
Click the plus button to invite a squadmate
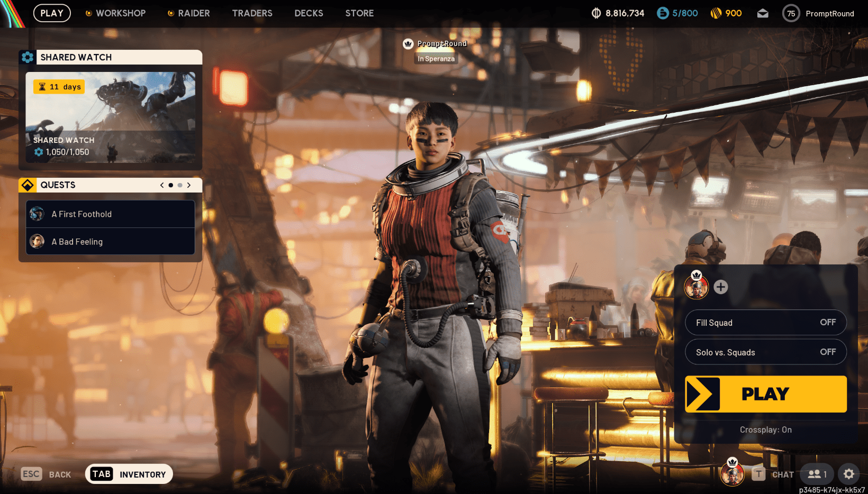pos(720,287)
